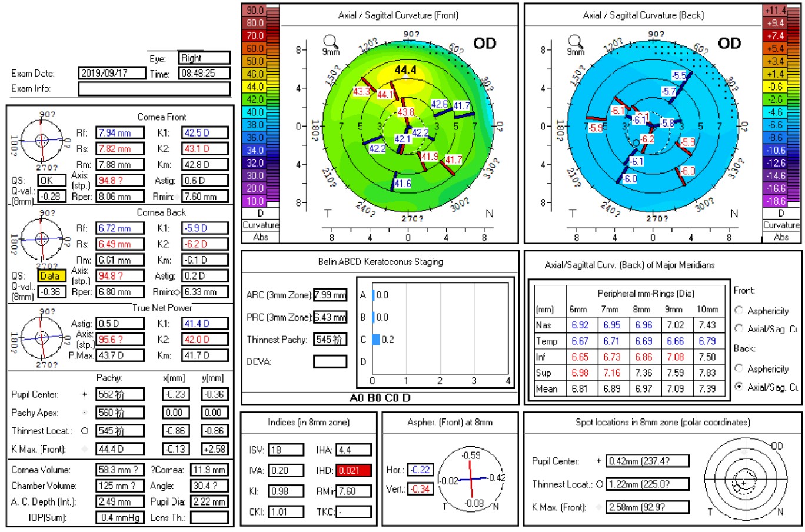Click the red IHD value 0.021 box
805x532 pixels.
tap(353, 471)
